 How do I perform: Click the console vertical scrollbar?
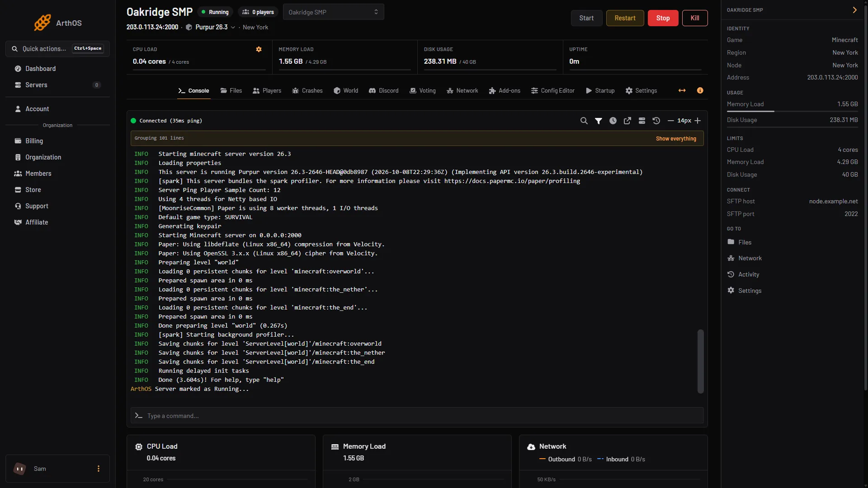[x=700, y=361]
